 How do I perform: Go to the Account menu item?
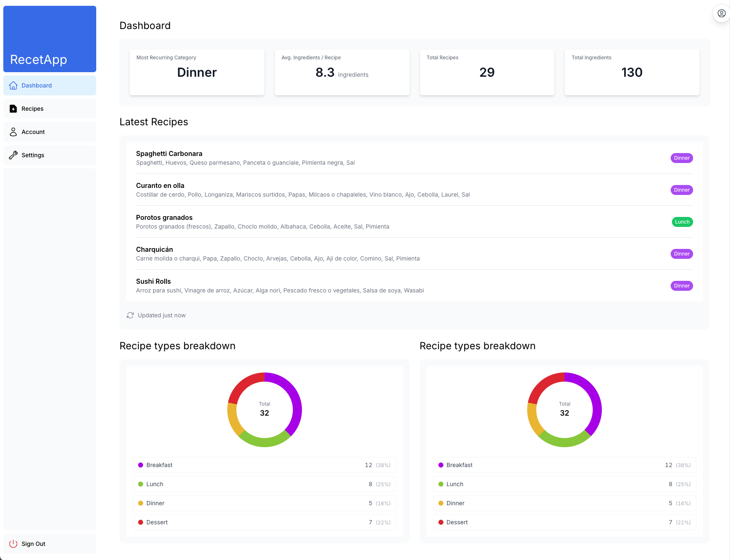pos(50,132)
